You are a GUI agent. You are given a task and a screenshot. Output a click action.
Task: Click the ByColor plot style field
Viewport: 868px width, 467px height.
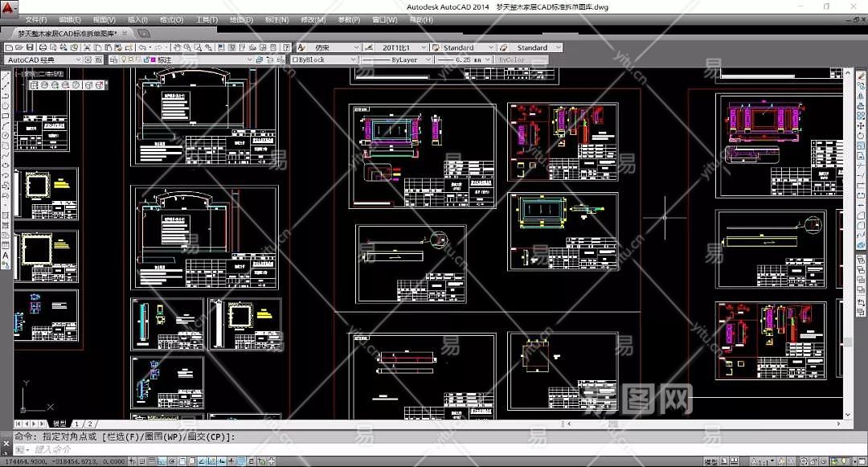point(522,59)
